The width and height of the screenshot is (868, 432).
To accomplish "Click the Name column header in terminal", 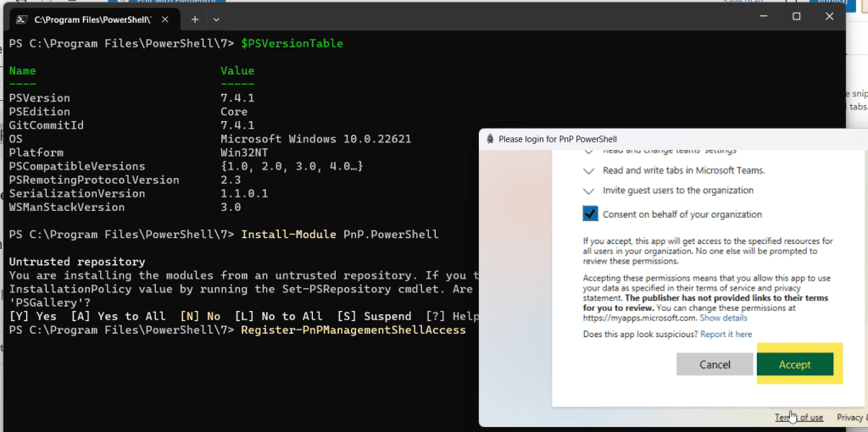I will [x=23, y=71].
